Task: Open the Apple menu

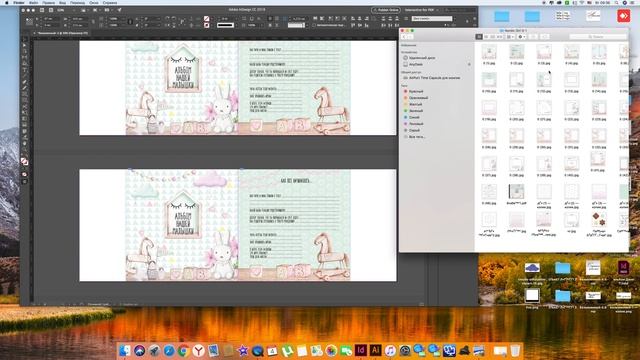Action: tap(7, 2)
